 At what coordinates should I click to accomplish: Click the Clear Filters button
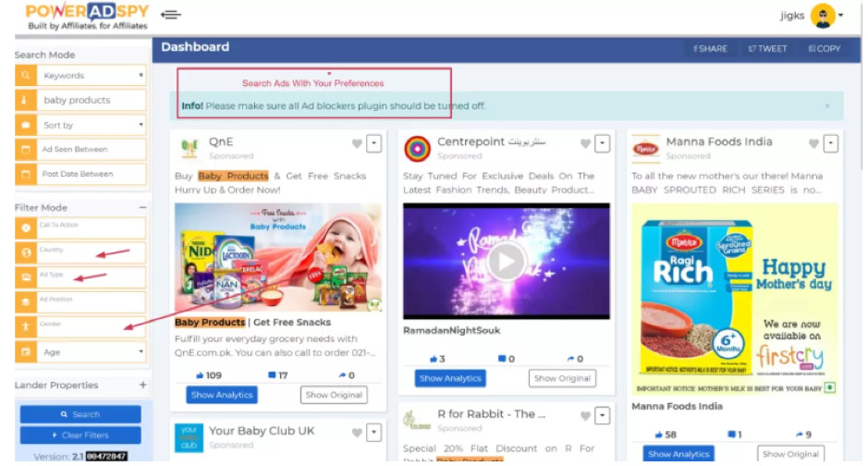coord(80,435)
